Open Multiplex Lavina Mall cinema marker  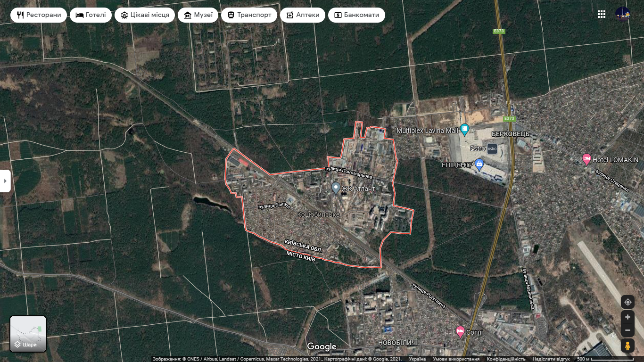[465, 129]
